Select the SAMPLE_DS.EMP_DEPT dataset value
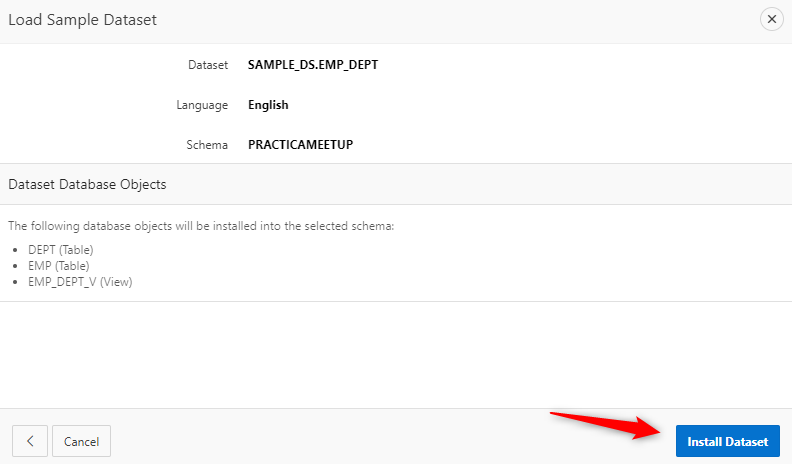Viewport: 792px width, 464px height. (312, 65)
